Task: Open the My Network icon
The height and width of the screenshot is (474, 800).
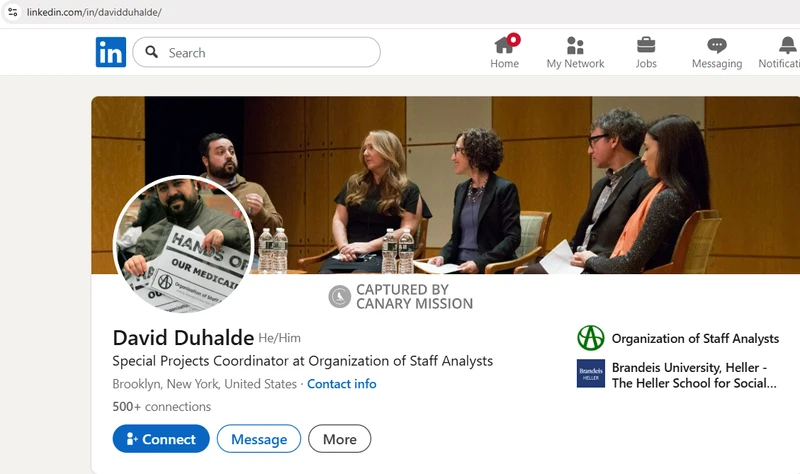Action: click(x=575, y=45)
